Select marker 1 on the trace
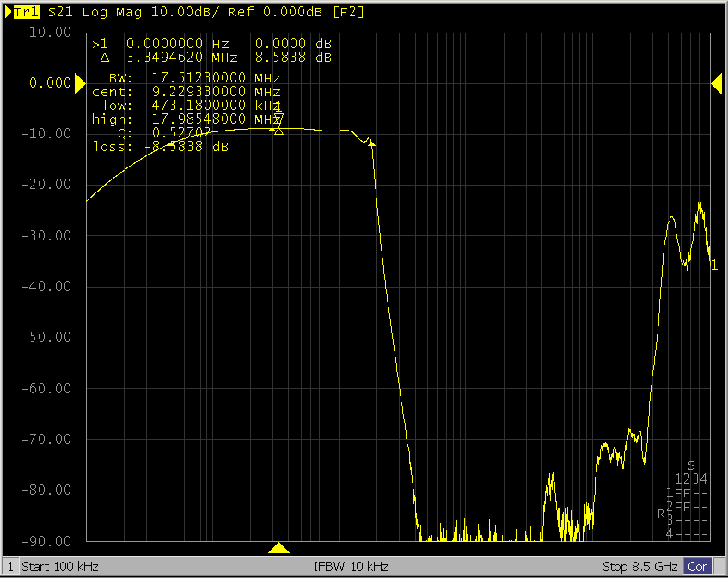728x578 pixels. tap(278, 118)
